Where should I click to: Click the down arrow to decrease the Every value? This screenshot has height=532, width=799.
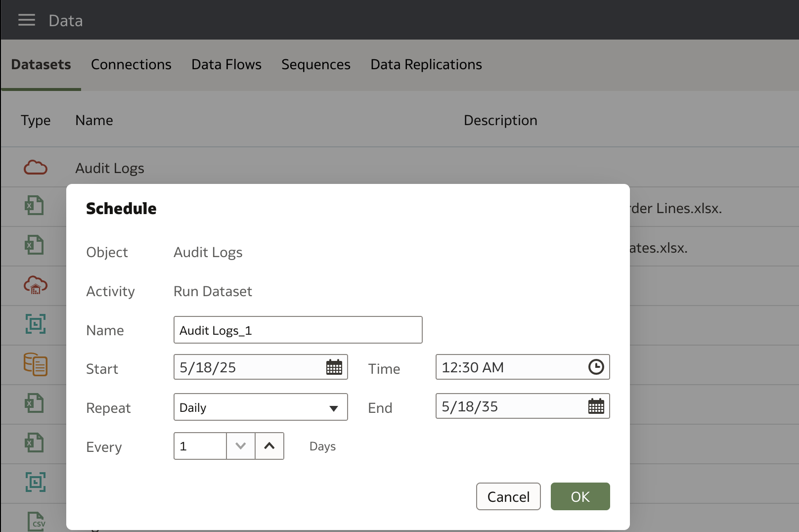pyautogui.click(x=241, y=446)
